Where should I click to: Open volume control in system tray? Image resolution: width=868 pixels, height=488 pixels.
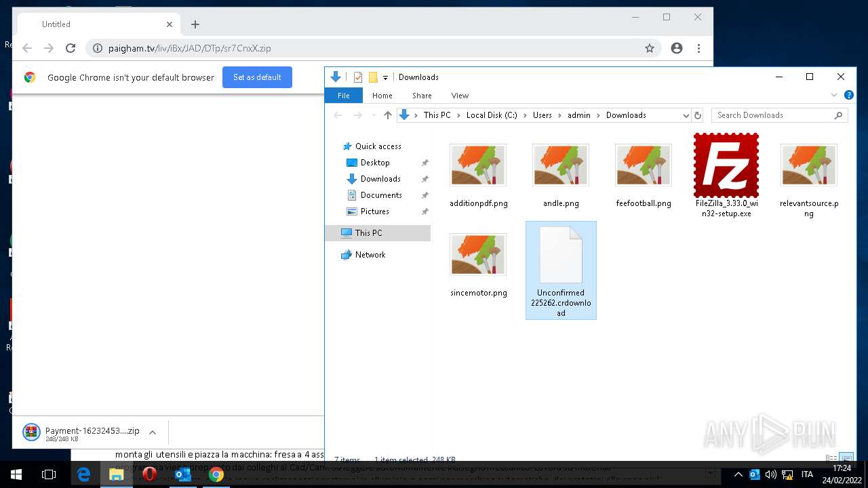[771, 474]
